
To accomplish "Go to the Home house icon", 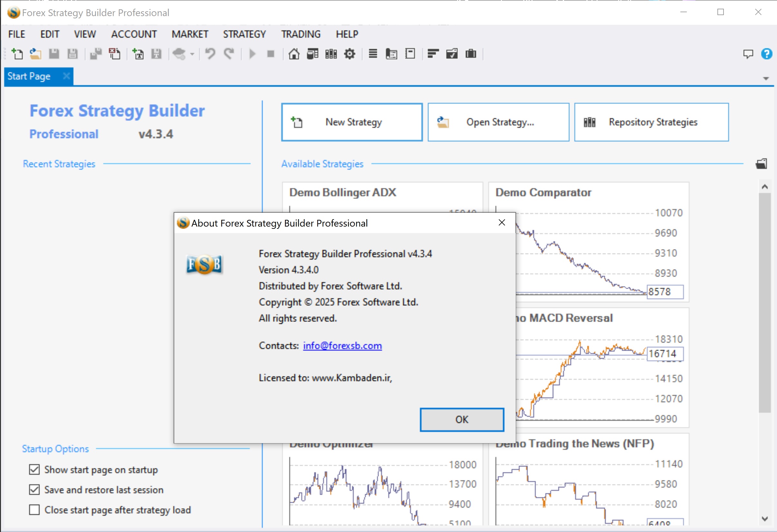I will pyautogui.click(x=294, y=54).
